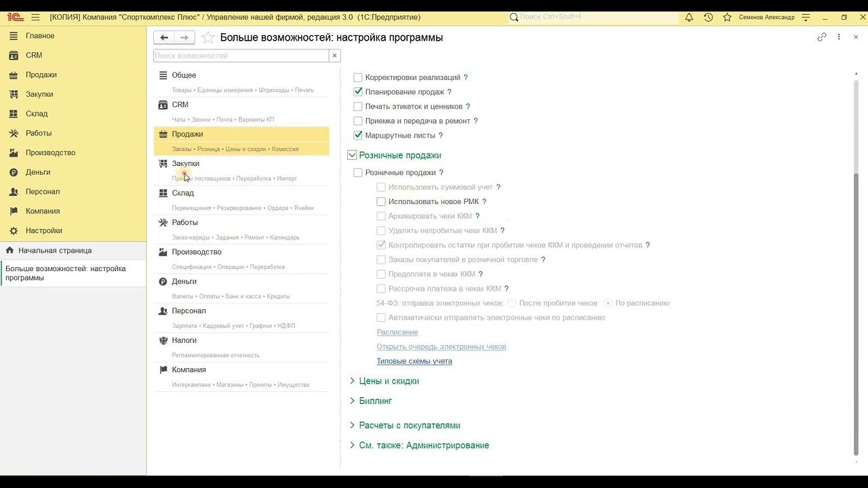Open the history clock icon
The width and height of the screenshot is (868, 488).
tap(708, 17)
